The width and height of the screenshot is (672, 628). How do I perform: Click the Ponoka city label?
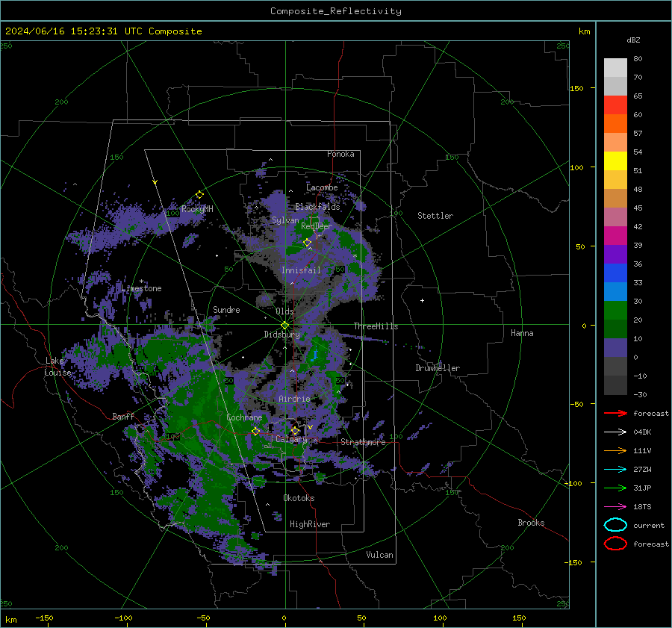coord(340,154)
